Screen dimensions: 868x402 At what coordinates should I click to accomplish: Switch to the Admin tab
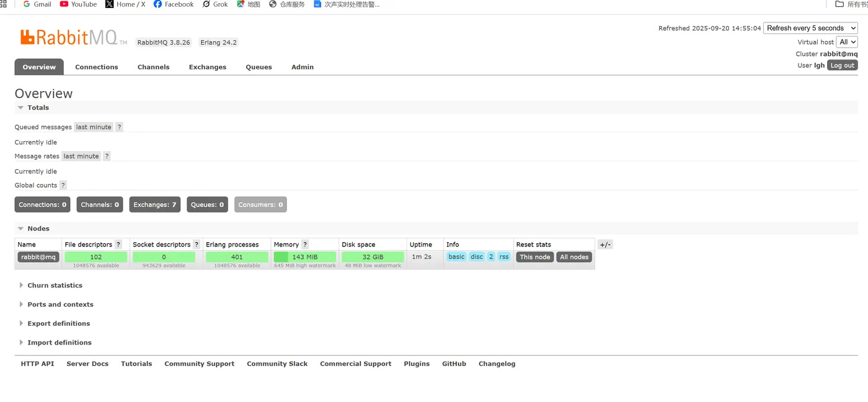(x=303, y=67)
